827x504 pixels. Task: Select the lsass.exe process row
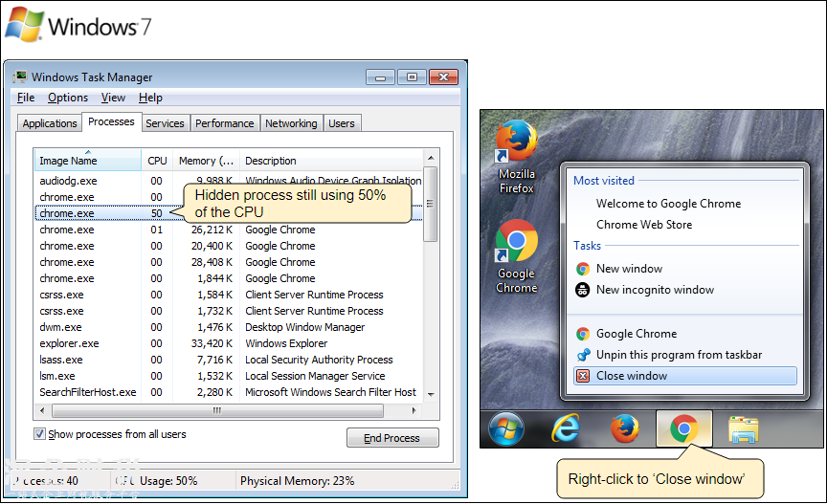(229, 361)
